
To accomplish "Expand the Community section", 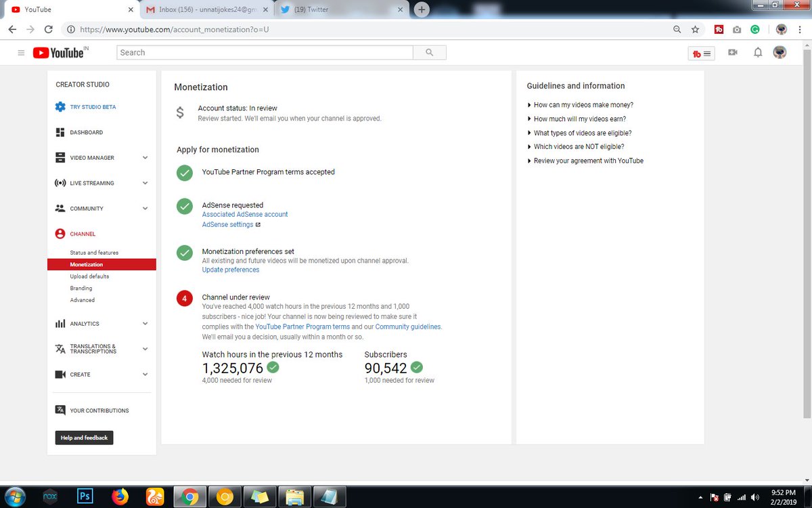I will tap(145, 209).
